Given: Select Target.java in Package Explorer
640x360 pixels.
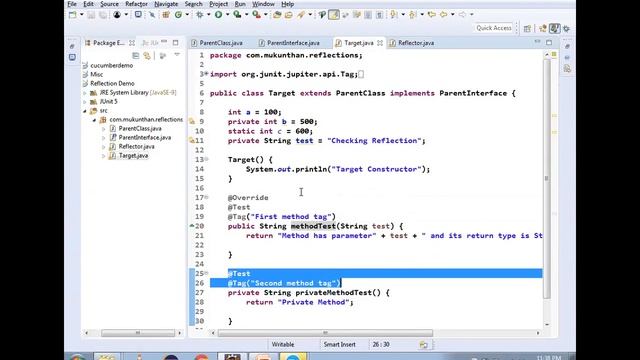Looking at the screenshot, I should (x=133, y=156).
